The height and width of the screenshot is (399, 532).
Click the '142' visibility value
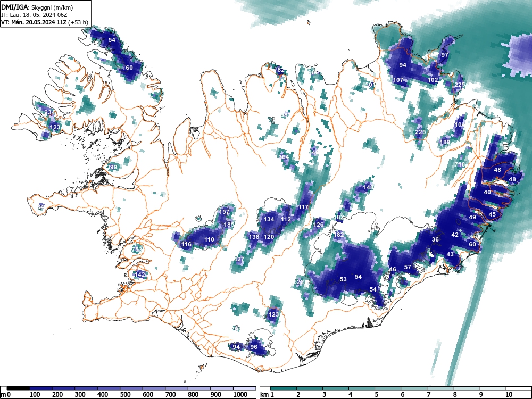coord(140,275)
